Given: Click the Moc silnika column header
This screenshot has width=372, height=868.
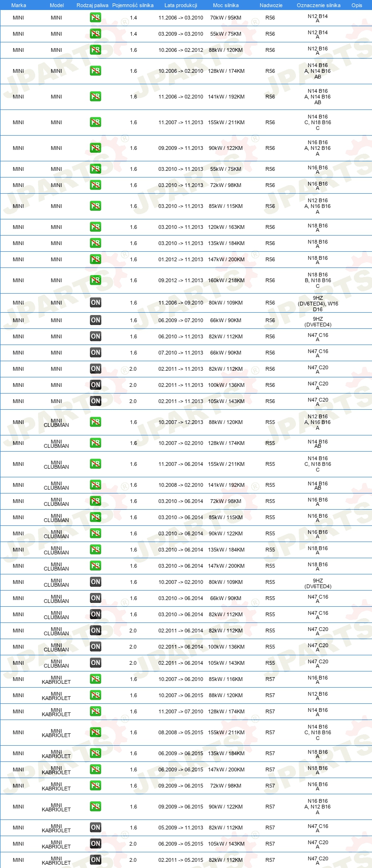Looking at the screenshot, I should (x=226, y=5).
